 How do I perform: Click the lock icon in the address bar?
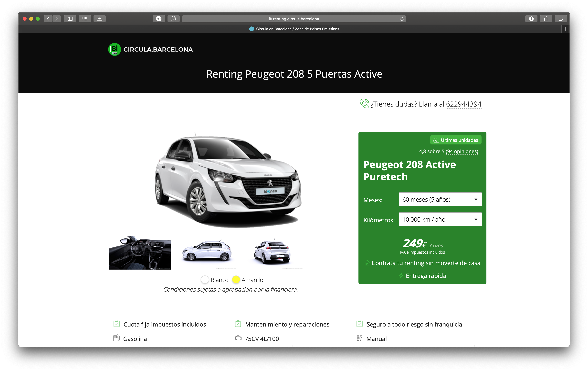270,19
